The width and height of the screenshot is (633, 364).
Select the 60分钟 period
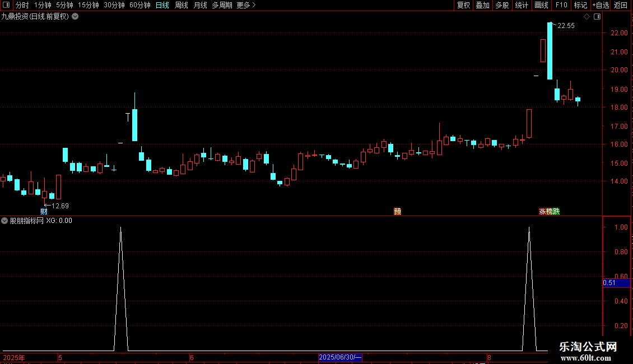(x=140, y=5)
